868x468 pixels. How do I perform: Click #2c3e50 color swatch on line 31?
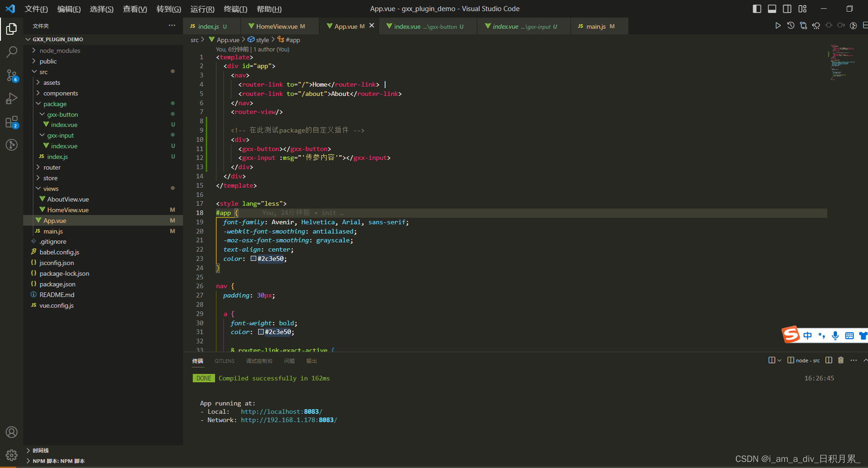[x=261, y=332]
